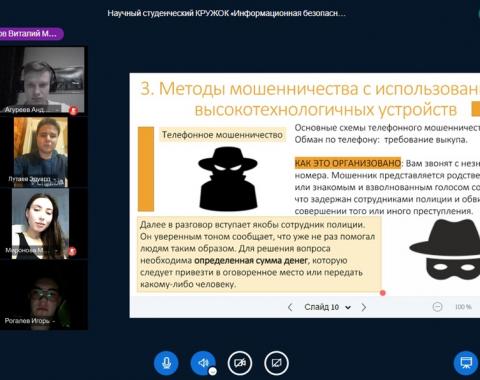Go to the previous slide arrow
Image resolution: width=480 pixels, height=380 pixels.
(290, 307)
